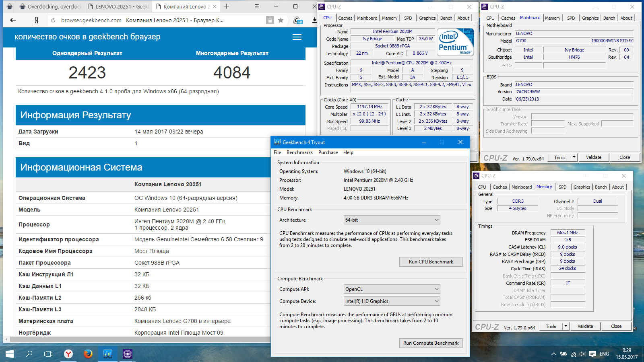Open Windows taskbar search
Image resolution: width=644 pixels, height=362 pixels.
tap(29, 354)
